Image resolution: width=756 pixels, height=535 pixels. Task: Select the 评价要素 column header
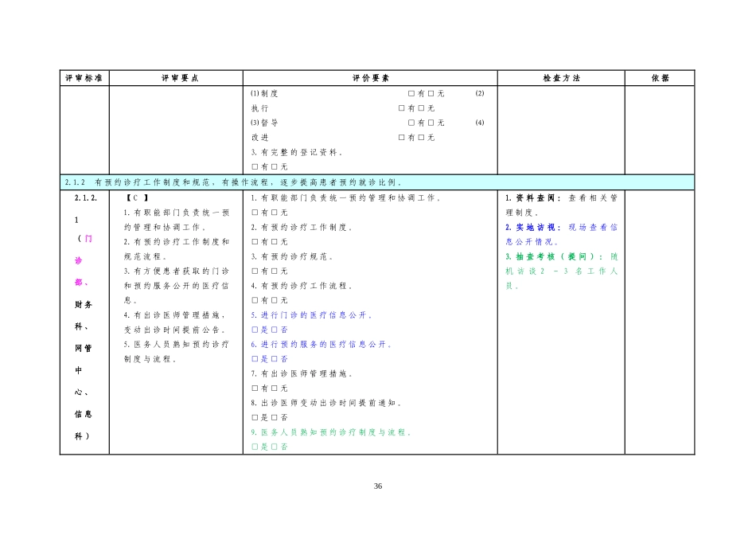tap(370, 78)
